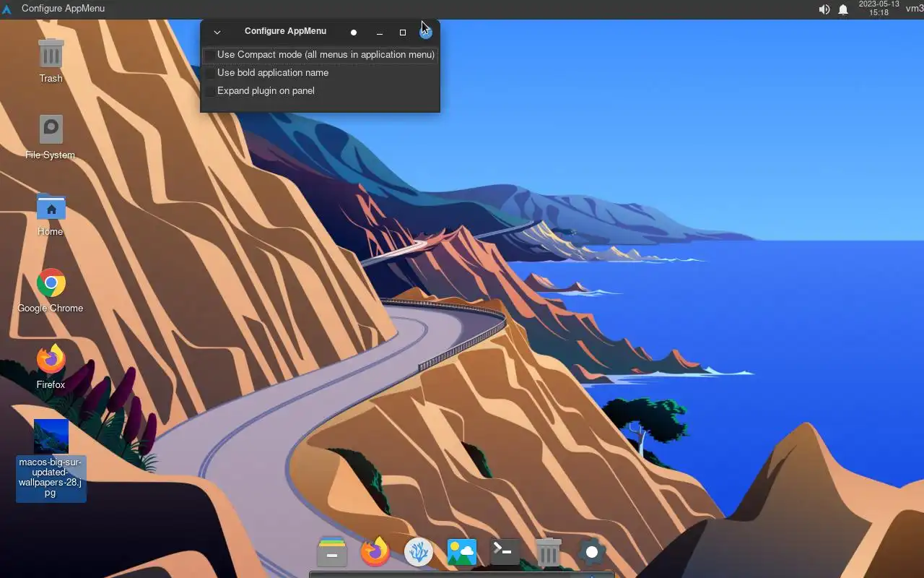Click the stick/pin dot button in dialog titlebar
Image resolution: width=924 pixels, height=578 pixels.
coord(354,32)
